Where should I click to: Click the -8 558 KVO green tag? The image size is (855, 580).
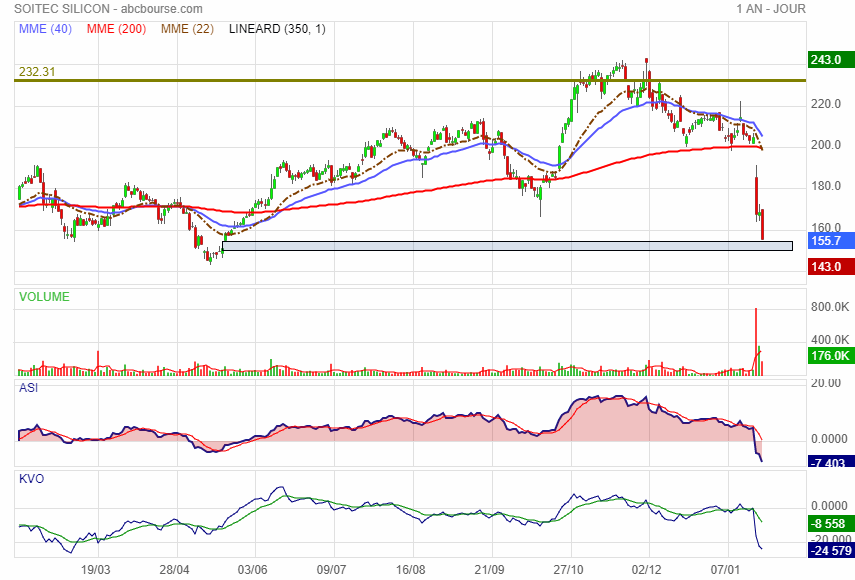point(830,524)
